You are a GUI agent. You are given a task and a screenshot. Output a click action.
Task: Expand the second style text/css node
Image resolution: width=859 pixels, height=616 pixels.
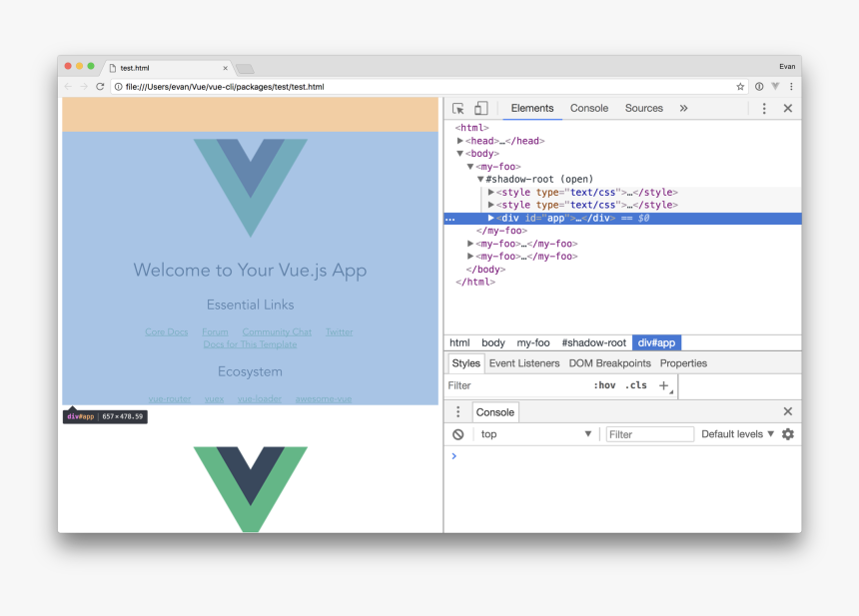pos(490,205)
